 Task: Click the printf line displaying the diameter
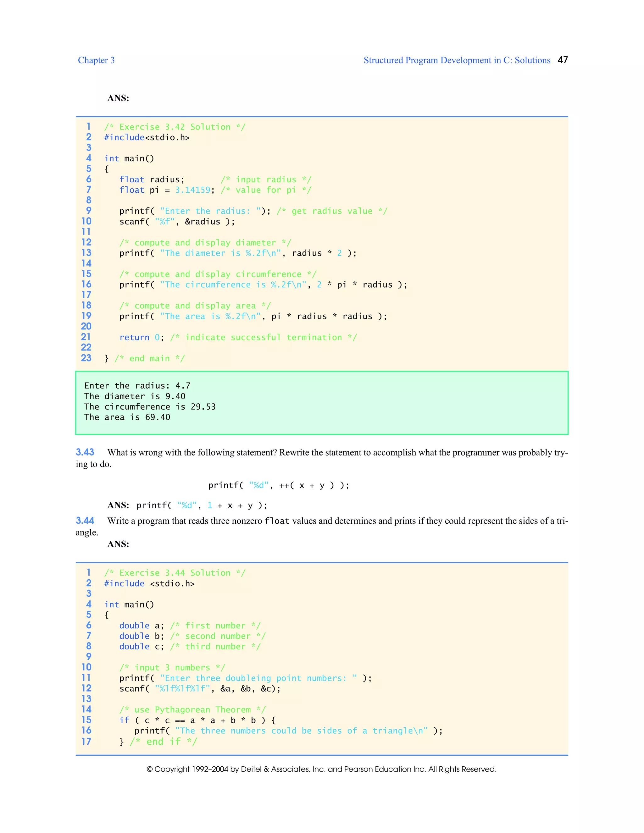238,253
